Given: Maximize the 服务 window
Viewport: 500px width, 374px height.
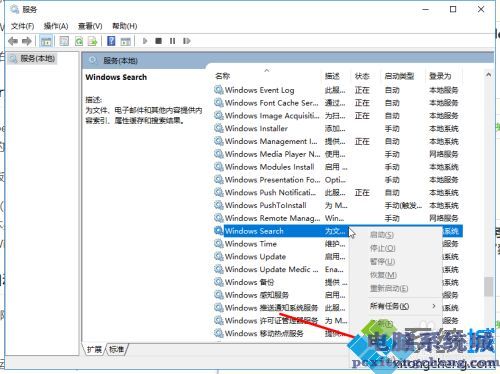Looking at the screenshot, I should coord(453,9).
